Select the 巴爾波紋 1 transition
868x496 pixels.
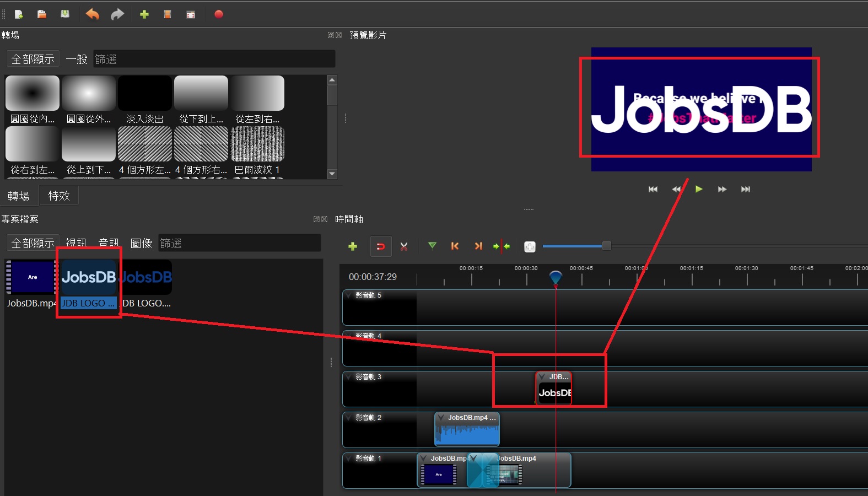tap(257, 150)
